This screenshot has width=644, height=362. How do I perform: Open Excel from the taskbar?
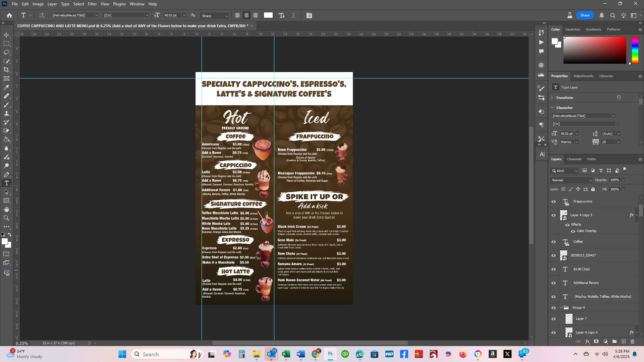click(x=286, y=354)
